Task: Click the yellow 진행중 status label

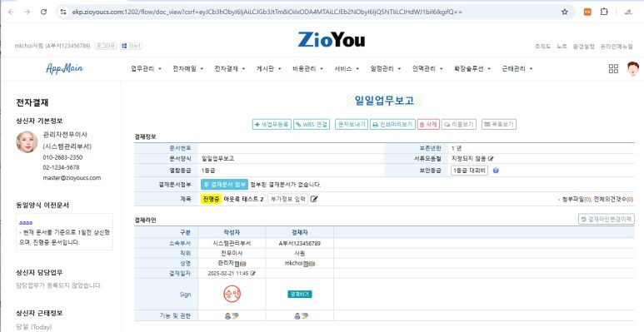Action: pos(211,199)
